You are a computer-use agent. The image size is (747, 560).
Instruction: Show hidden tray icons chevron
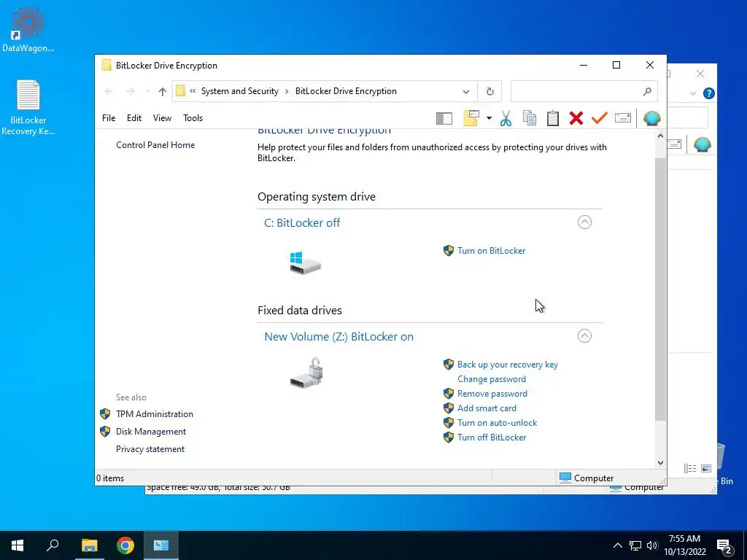(617, 545)
